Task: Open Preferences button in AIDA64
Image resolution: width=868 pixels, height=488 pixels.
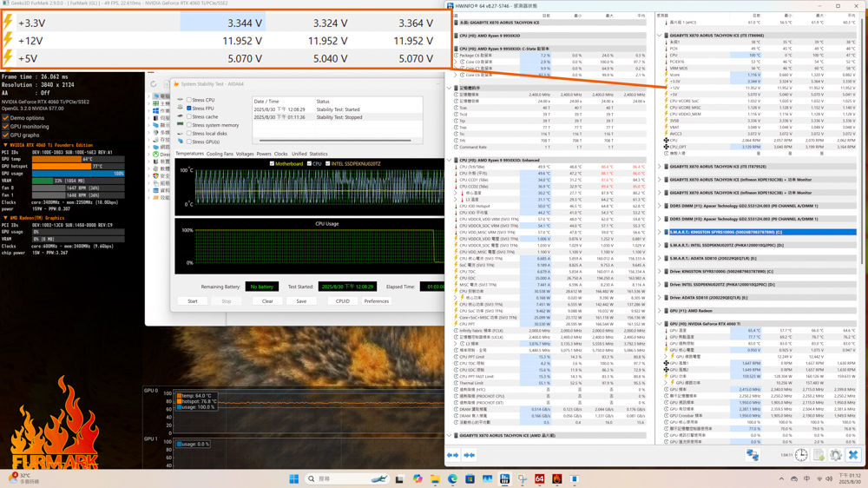Action: [x=377, y=300]
